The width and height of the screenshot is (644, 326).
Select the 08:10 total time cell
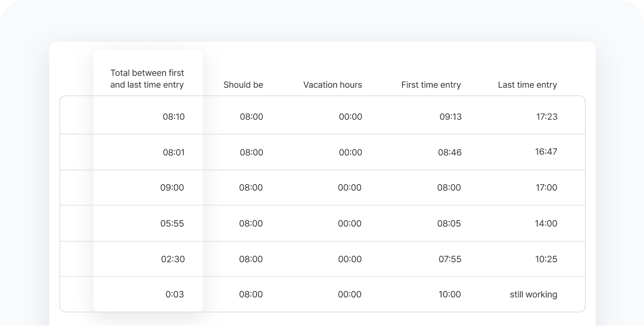point(173,117)
